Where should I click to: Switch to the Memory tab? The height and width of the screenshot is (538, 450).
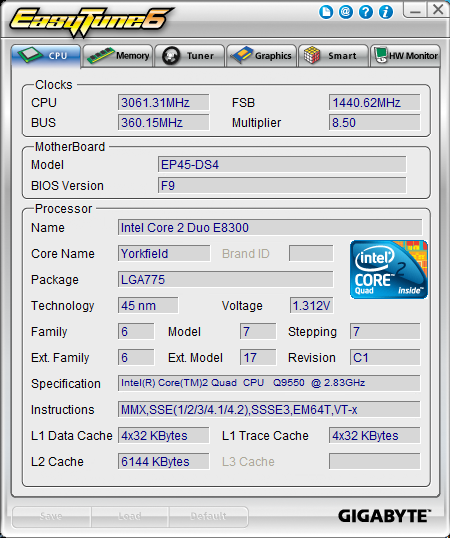click(x=118, y=56)
